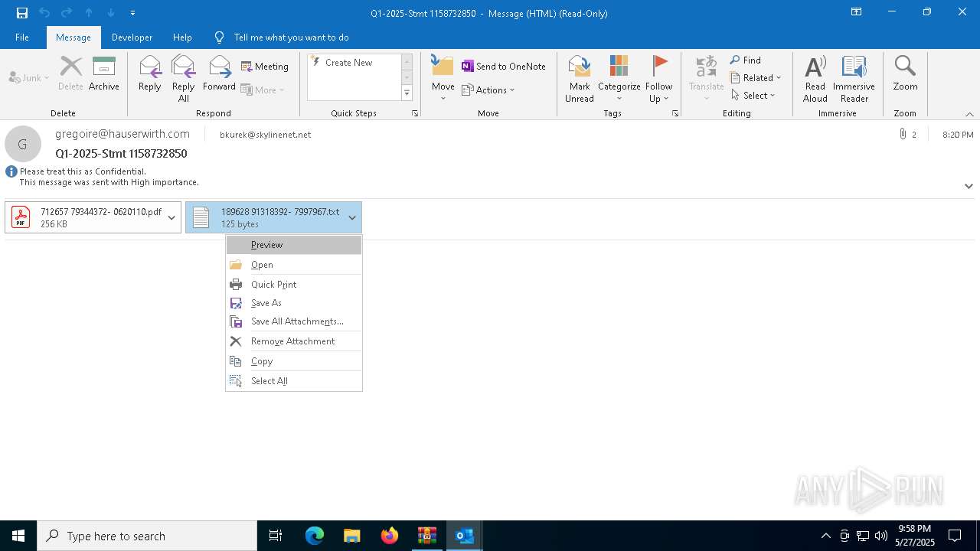
Task: Click the paperclip attachment count
Action: pos(908,134)
